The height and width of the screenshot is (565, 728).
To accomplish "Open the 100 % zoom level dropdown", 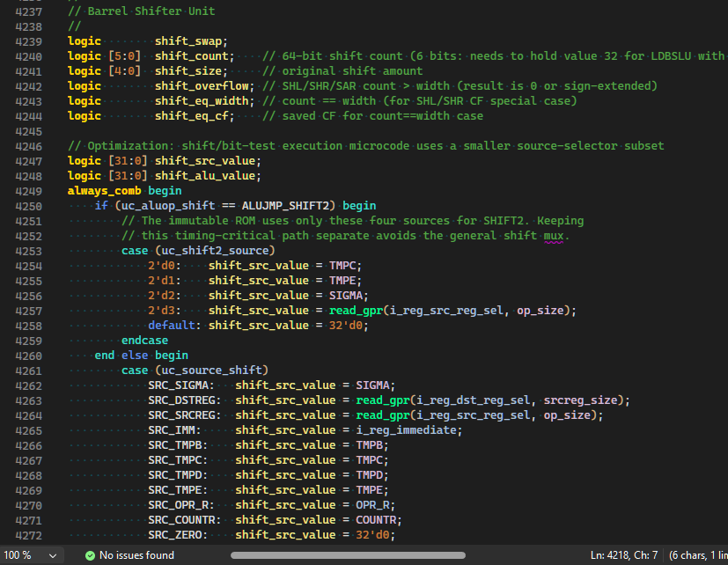I will pyautogui.click(x=30, y=555).
